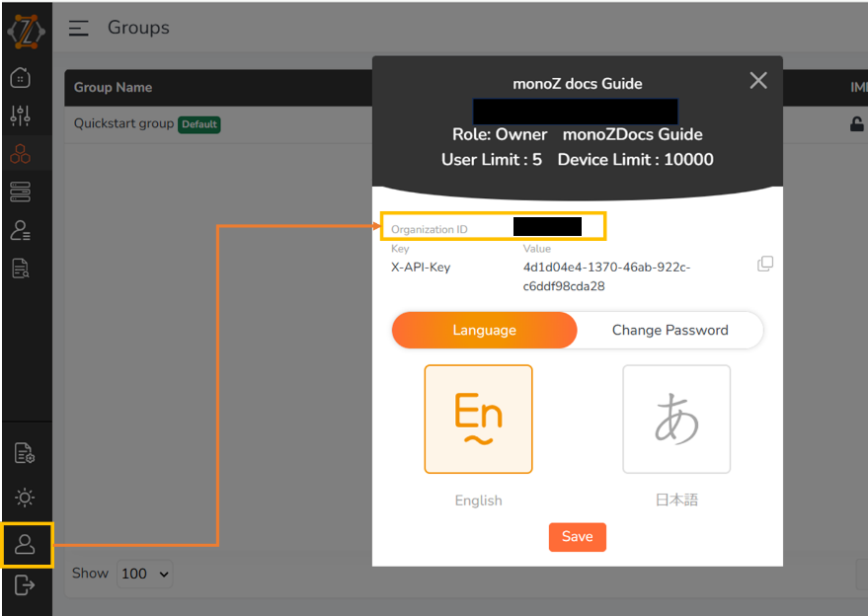The width and height of the screenshot is (868, 616).
Task: Open the Home dashboard sidebar icon
Action: [x=21, y=78]
